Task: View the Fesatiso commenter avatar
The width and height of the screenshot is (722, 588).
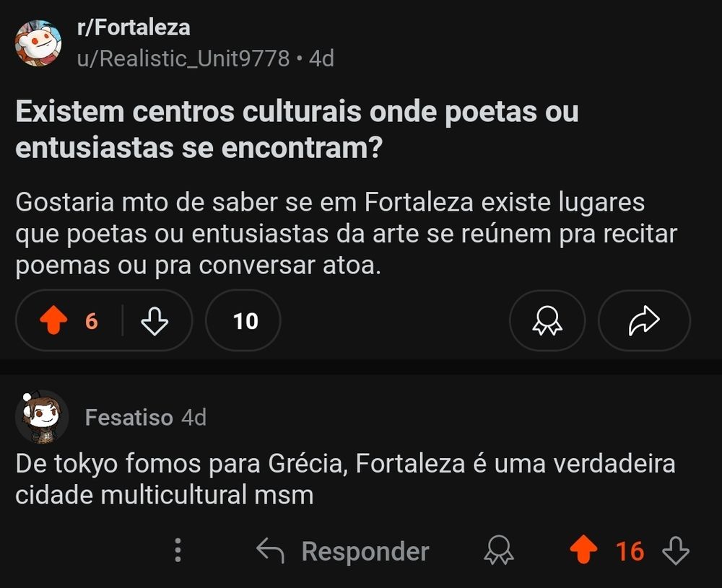Action: (x=41, y=417)
